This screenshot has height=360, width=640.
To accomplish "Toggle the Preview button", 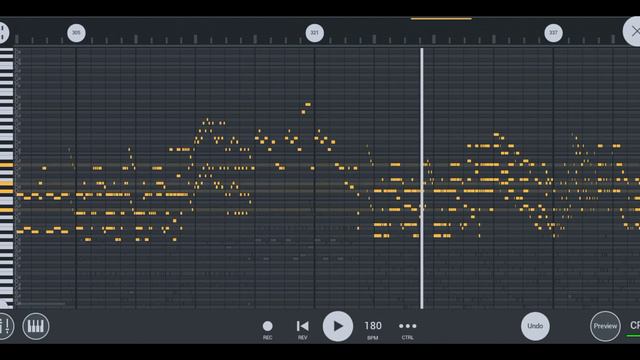I will click(605, 326).
